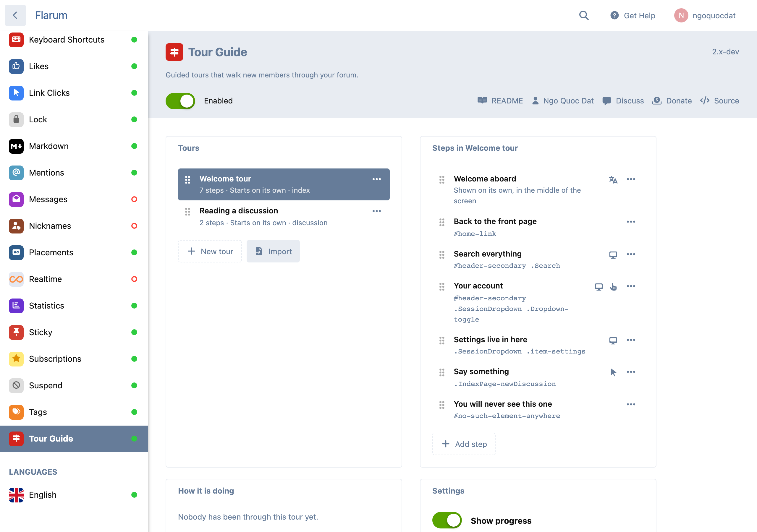
Task: Select the Reading a discussion tour
Action: click(x=284, y=217)
